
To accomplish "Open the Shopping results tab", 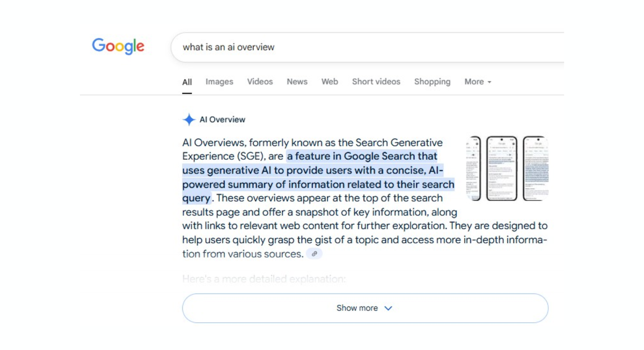I will (432, 81).
